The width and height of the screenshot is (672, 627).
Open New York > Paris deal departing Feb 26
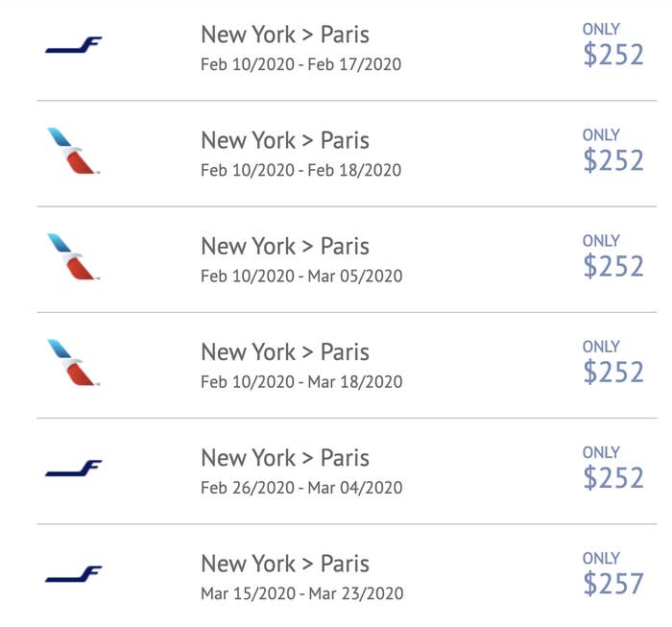pyautogui.click(x=347, y=471)
